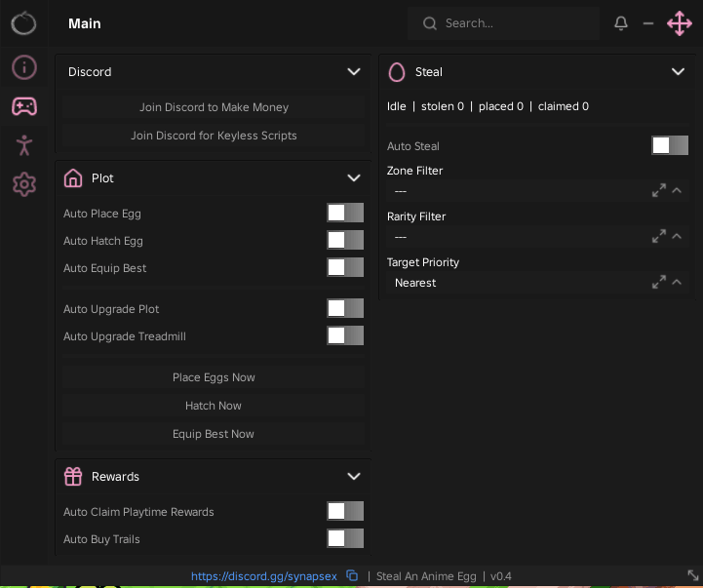Click the circular app logo icon
Screen dimensions: 703x588
[x=23, y=23]
